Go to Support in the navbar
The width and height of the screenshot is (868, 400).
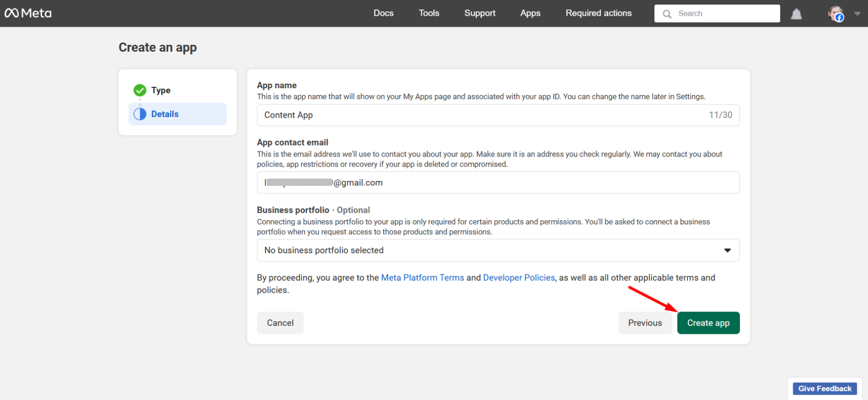480,13
